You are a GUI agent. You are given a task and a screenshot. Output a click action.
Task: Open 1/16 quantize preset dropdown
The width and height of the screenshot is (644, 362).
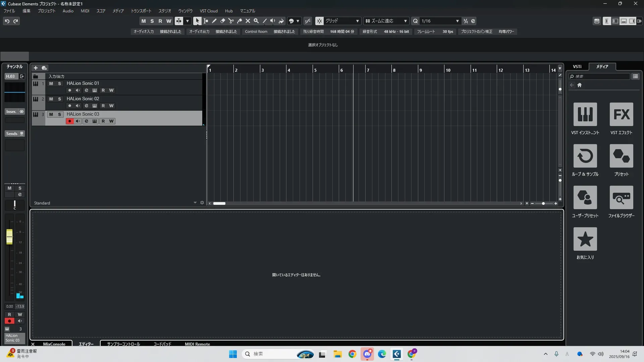pyautogui.click(x=457, y=21)
